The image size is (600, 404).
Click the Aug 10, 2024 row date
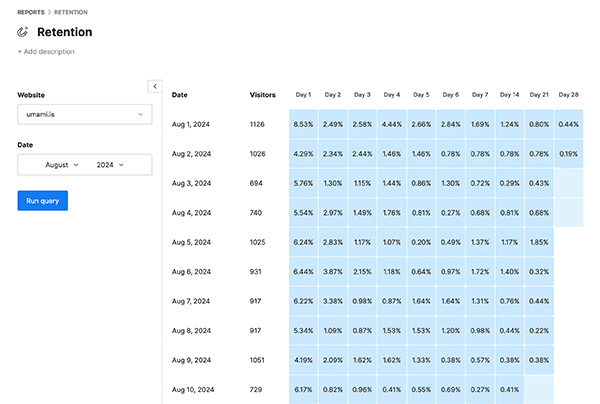click(192, 389)
